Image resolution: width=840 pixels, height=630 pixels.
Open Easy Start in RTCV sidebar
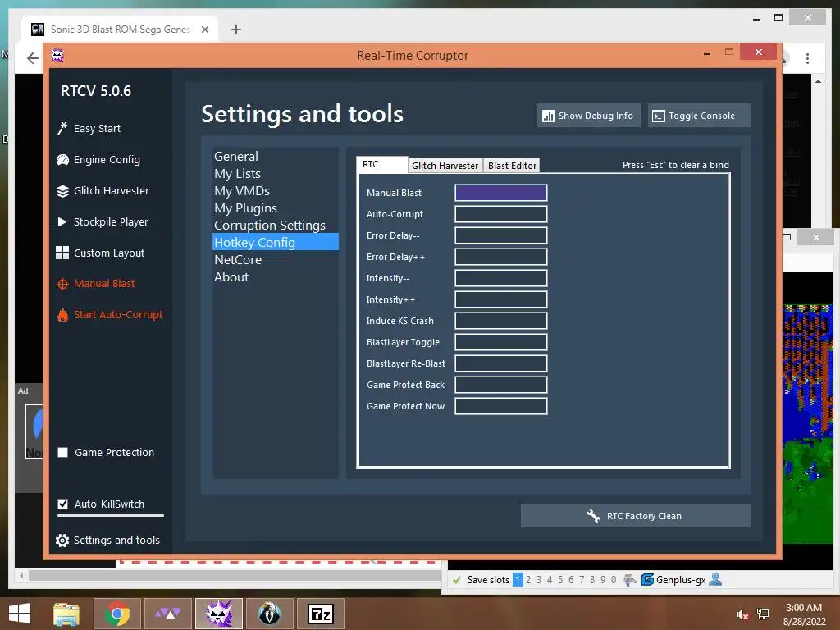89,129
